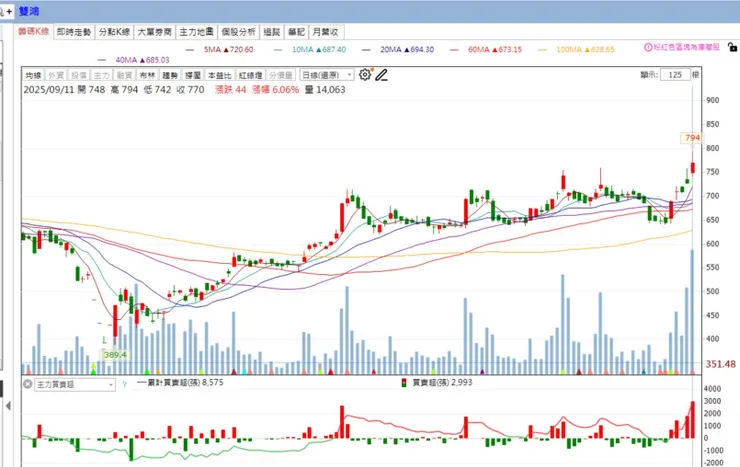
Task: Switch to the 主力地圖 tab
Action: click(196, 32)
